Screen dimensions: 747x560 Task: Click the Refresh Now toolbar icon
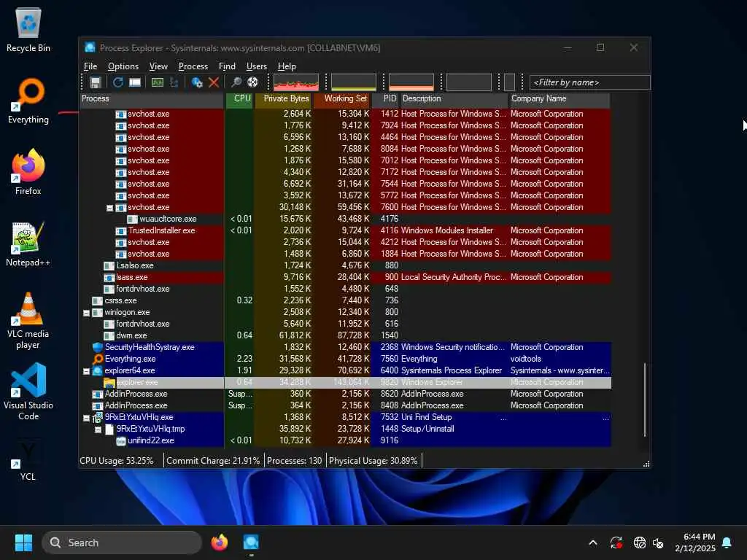tap(117, 82)
